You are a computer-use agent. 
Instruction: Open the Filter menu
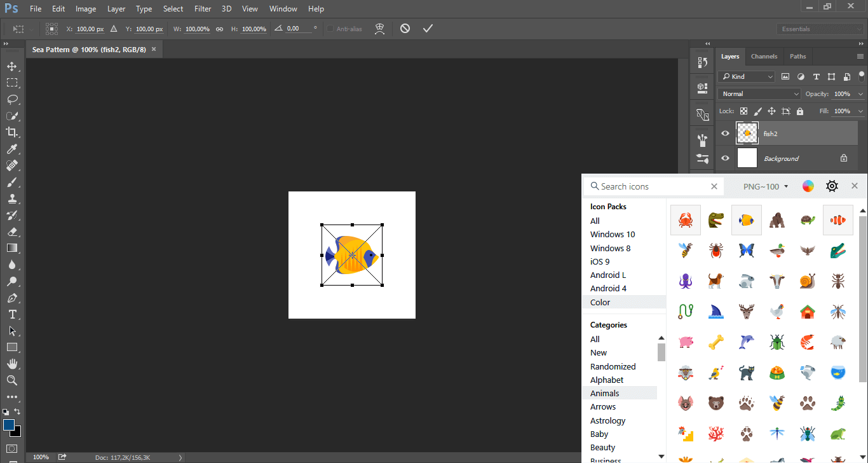click(x=202, y=8)
